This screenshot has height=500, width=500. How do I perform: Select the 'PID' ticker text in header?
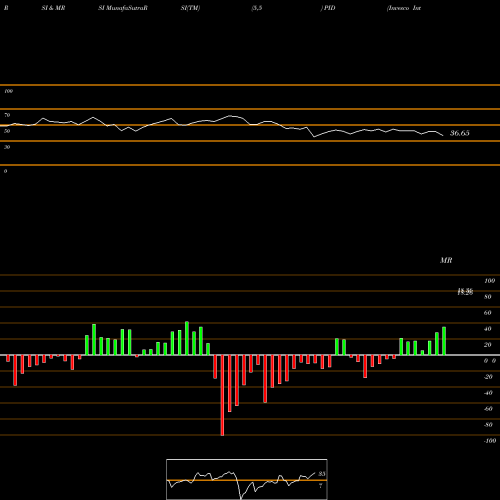330,8
